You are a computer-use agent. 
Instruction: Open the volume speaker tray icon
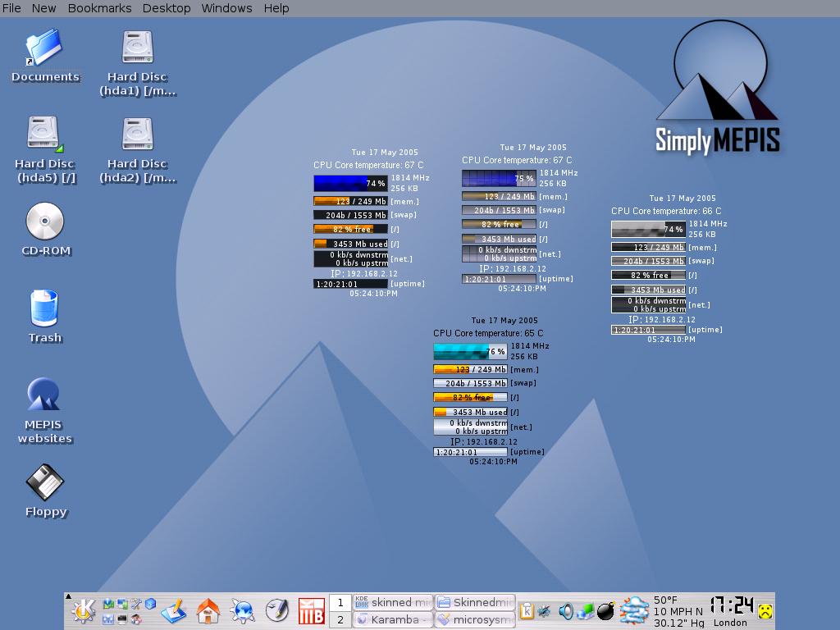click(x=566, y=610)
